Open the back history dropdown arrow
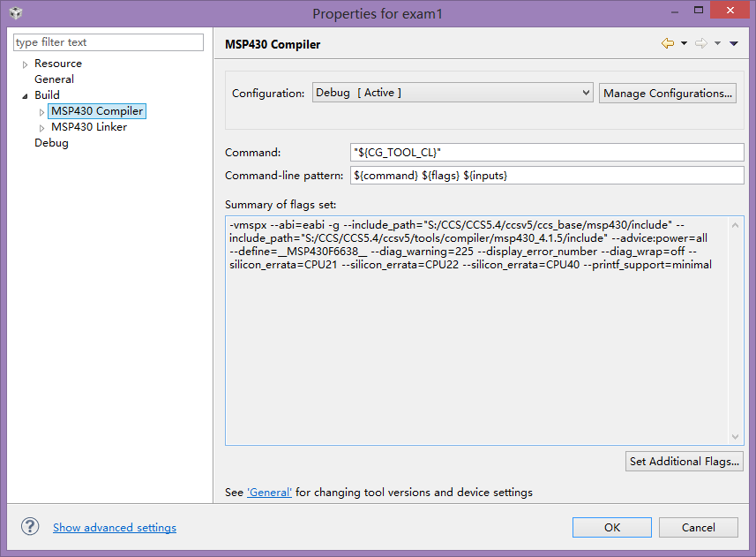This screenshot has width=756, height=557. click(x=684, y=43)
